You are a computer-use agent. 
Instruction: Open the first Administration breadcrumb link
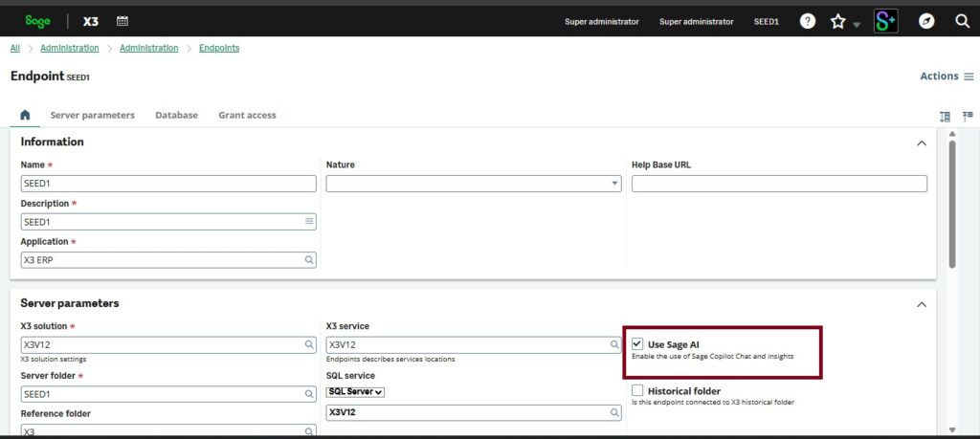(x=69, y=48)
